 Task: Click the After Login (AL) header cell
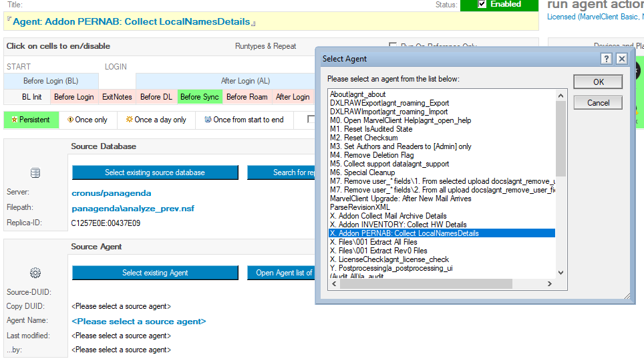(226, 81)
